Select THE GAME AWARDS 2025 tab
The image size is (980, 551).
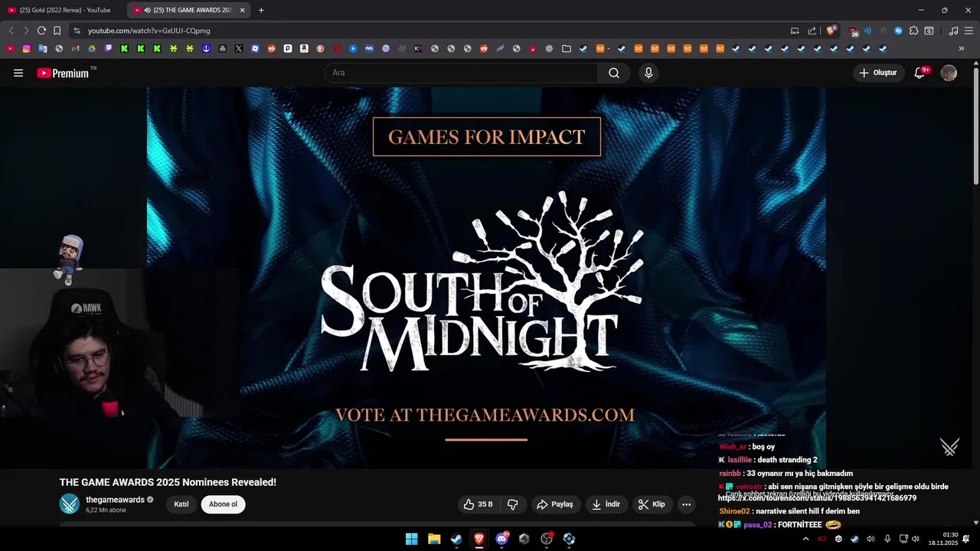point(187,10)
